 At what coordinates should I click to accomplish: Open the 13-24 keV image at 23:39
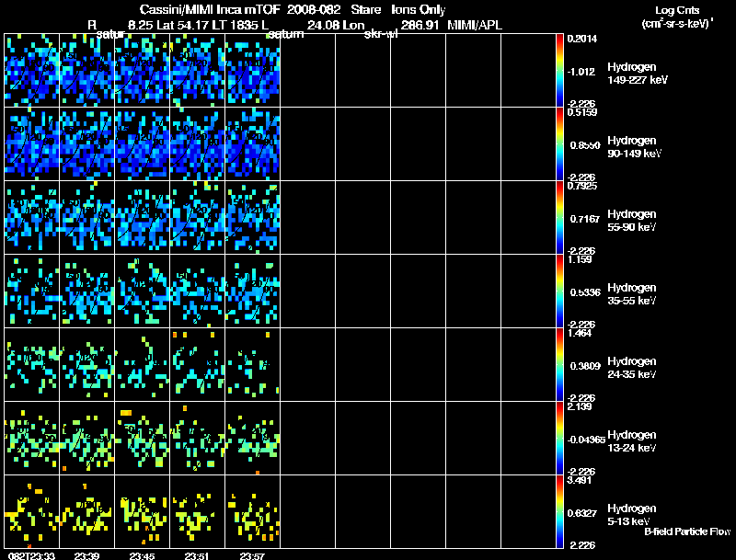tap(87, 438)
